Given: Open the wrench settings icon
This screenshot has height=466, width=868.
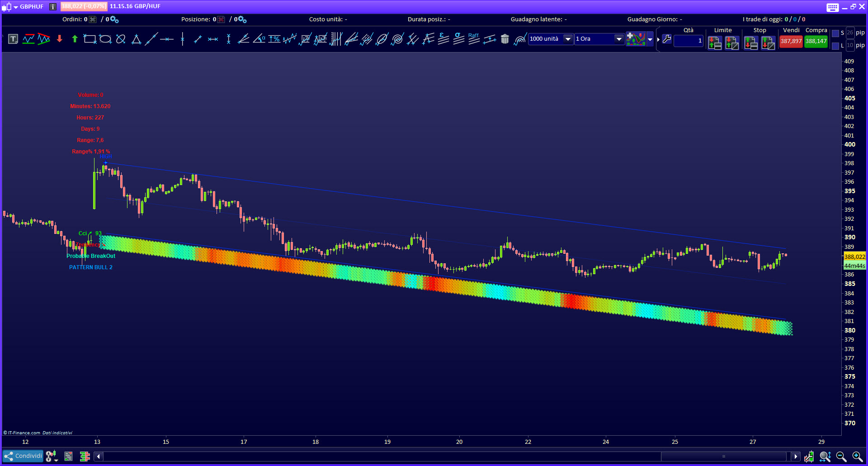Looking at the screenshot, I should 667,39.
